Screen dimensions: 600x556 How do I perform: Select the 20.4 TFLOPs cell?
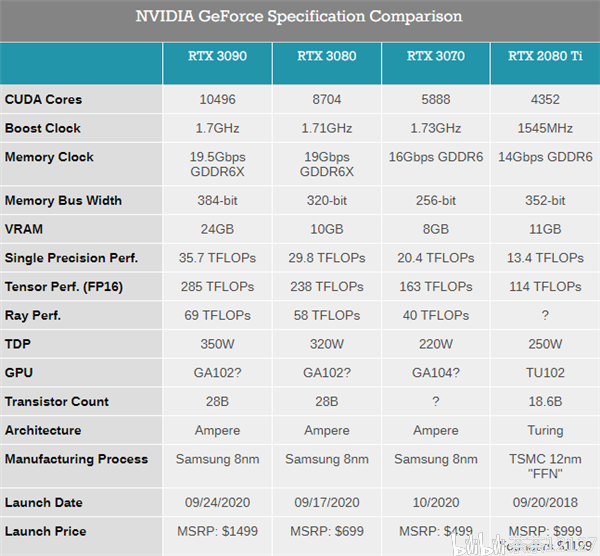[436, 258]
